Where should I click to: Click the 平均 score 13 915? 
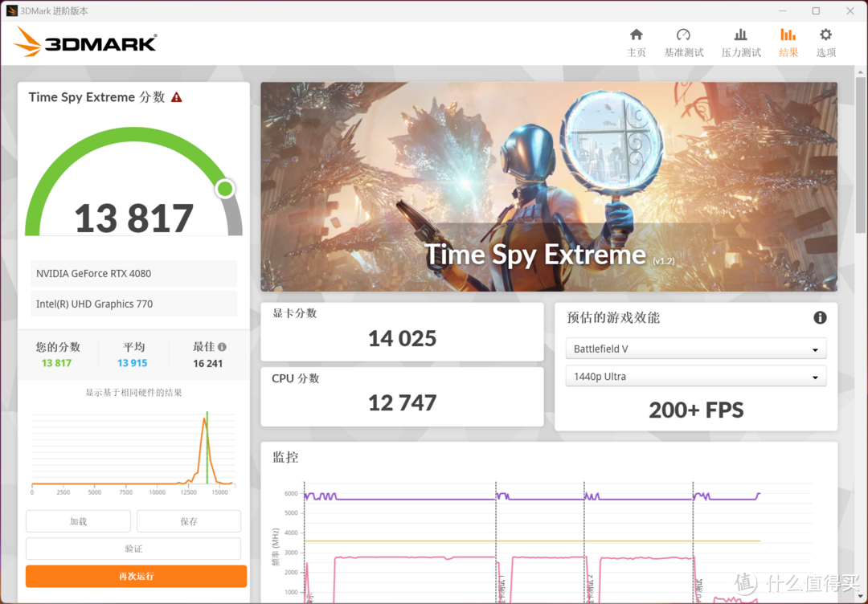click(x=133, y=363)
